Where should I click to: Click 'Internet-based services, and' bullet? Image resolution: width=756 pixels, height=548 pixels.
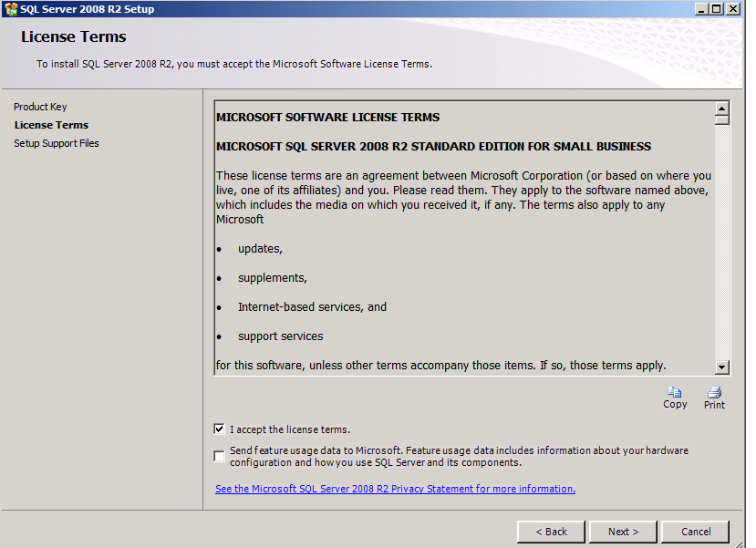[313, 307]
